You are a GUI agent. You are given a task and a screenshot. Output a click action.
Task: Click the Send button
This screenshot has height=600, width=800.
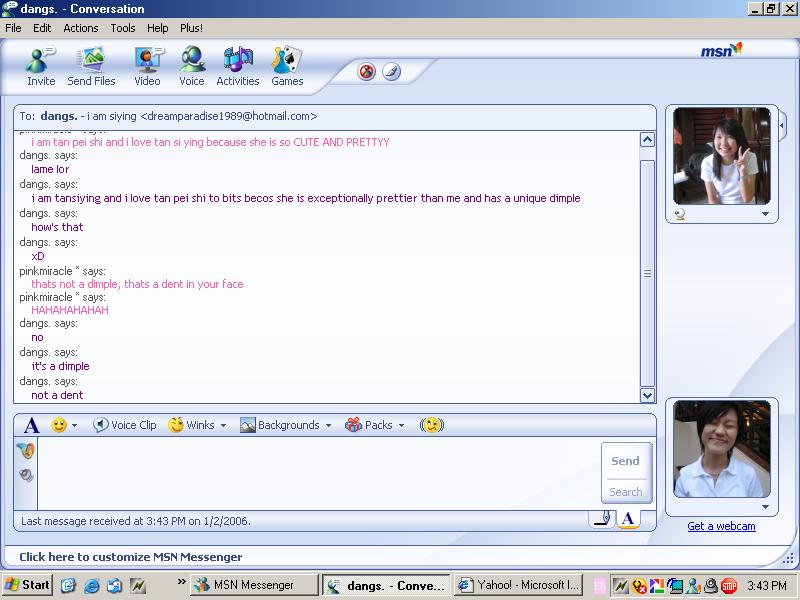[x=626, y=461]
